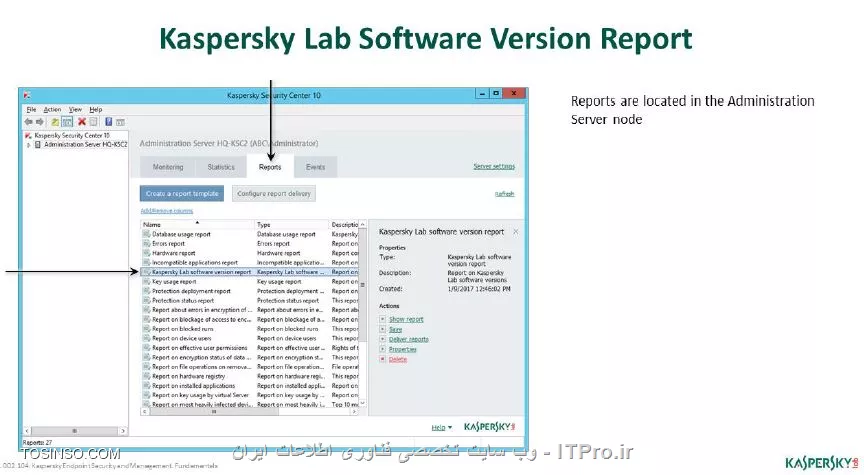Click the Back arrow in the toolbar
Viewport: 864px width, 475px height.
pos(28,122)
